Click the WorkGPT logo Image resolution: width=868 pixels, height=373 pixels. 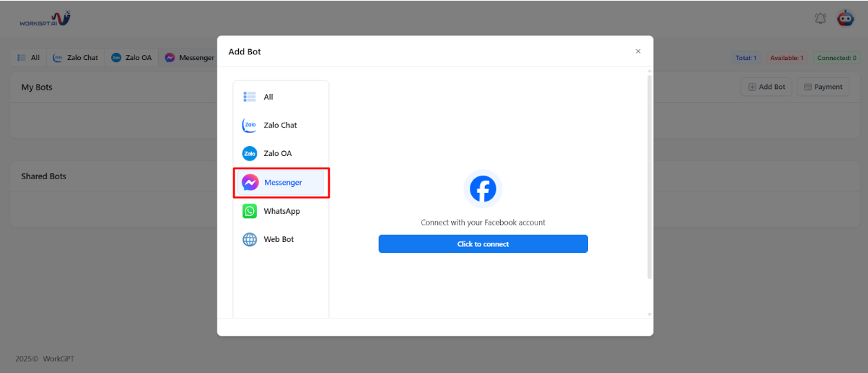[45, 19]
